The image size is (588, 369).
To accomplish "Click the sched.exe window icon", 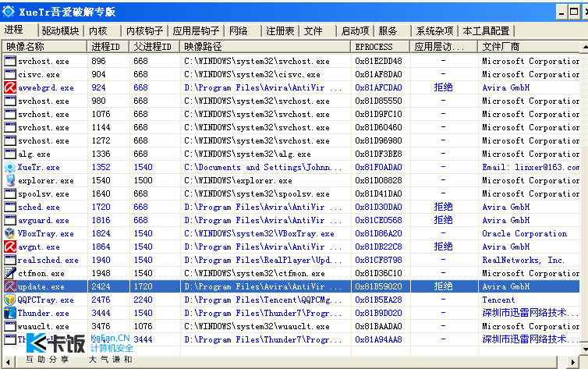I will [10, 207].
